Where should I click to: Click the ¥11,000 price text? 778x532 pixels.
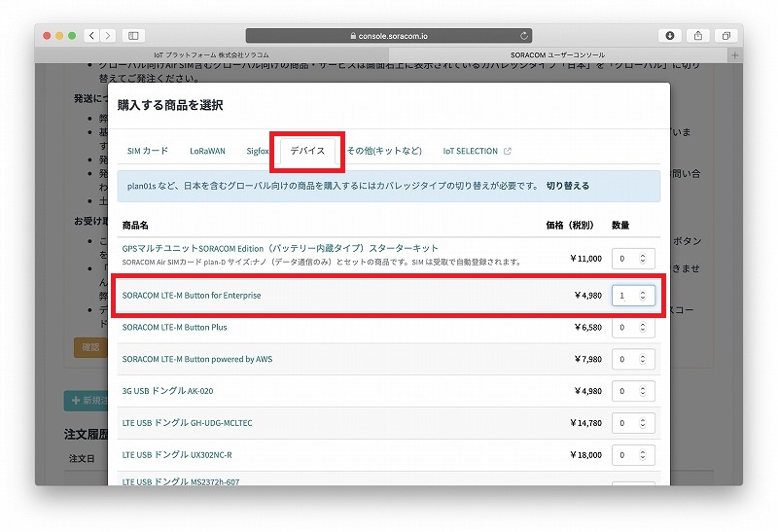pos(586,259)
